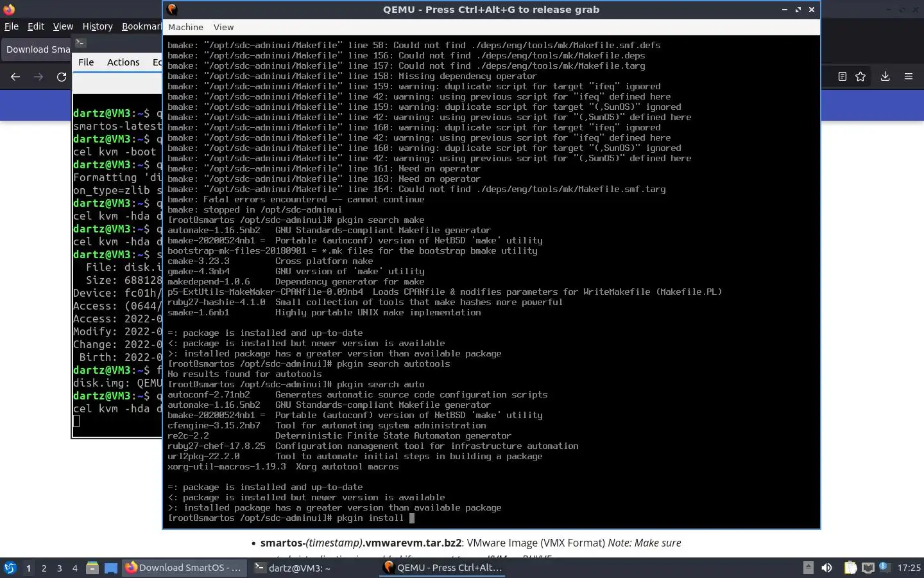This screenshot has width=924, height=578.
Task: Toggle Firefox reader view icon
Action: pos(843,76)
